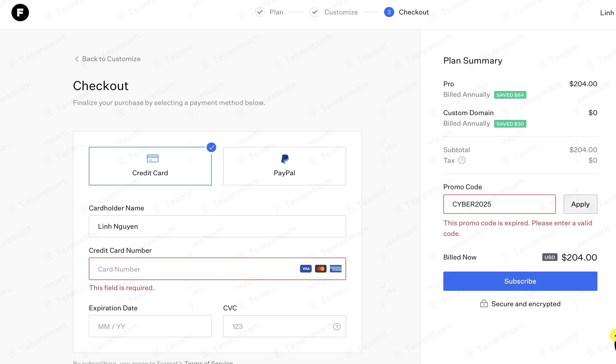Click the SAVED $84 badge

510,95
